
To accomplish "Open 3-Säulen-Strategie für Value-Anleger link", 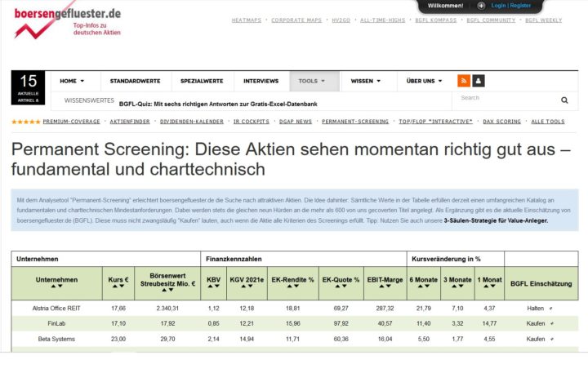I will (496, 221).
